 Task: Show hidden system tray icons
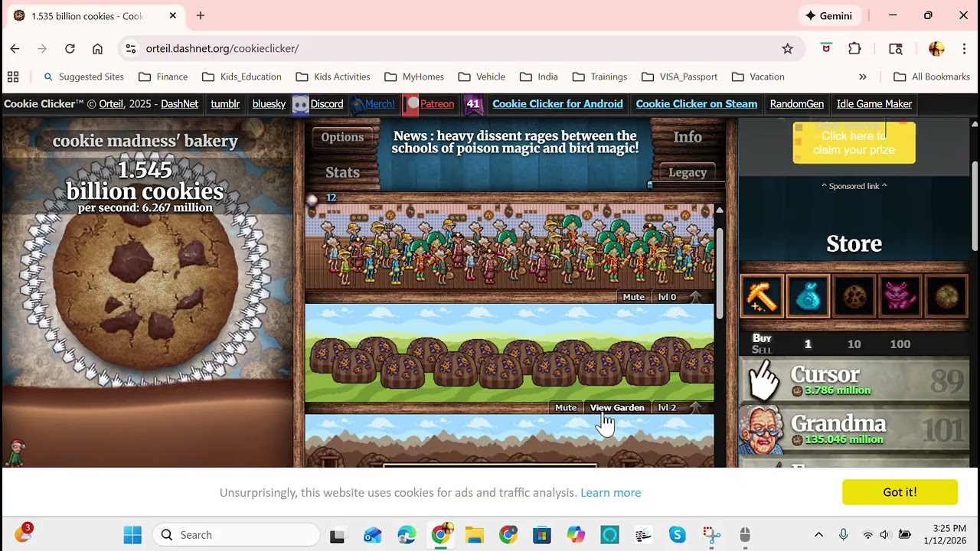point(818,535)
